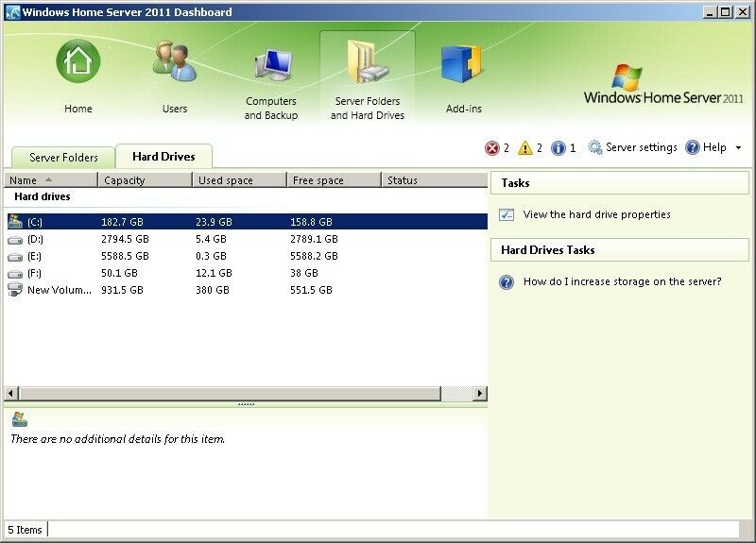756x543 pixels.
Task: Close the Dashboard window
Action: tap(743, 12)
